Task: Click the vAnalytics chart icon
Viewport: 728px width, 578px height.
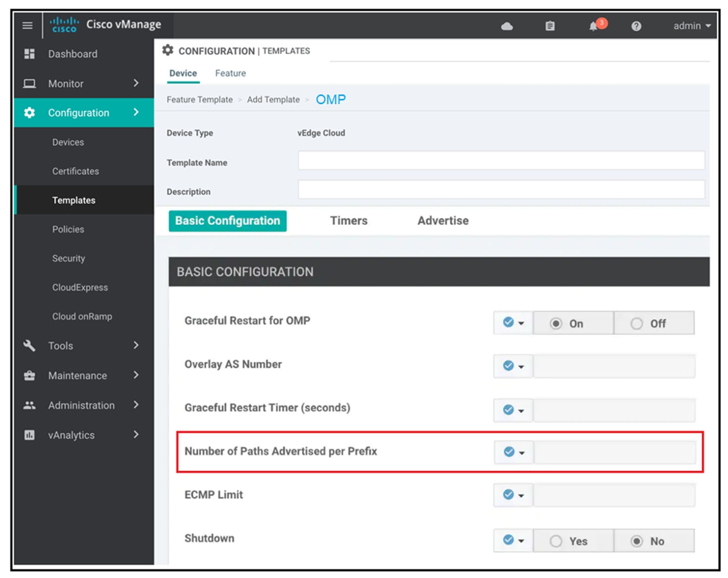Action: point(30,435)
